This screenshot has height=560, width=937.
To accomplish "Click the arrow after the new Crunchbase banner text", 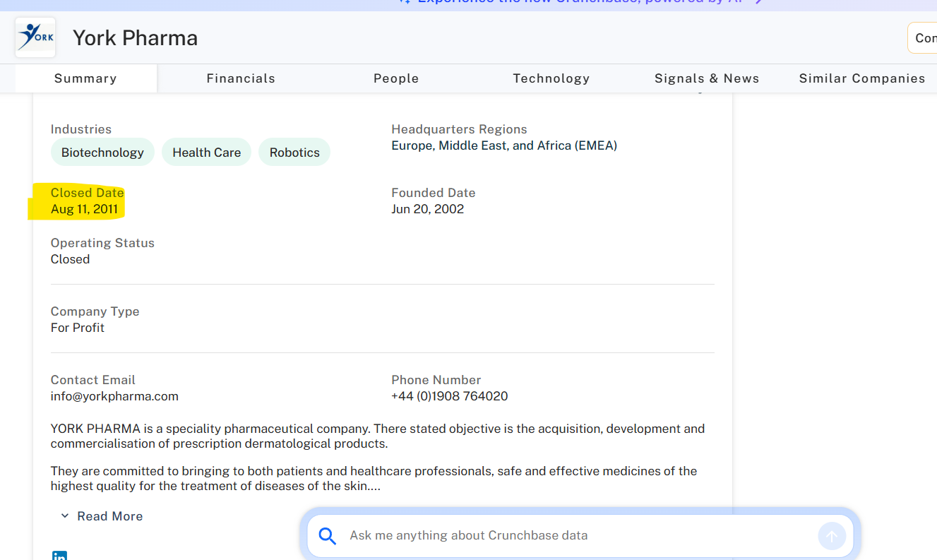I will point(758,1).
